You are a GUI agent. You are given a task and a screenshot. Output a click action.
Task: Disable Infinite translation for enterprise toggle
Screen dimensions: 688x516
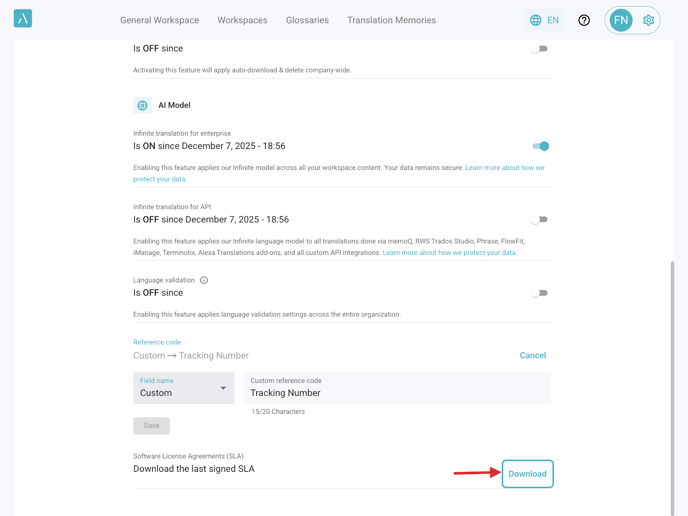540,146
